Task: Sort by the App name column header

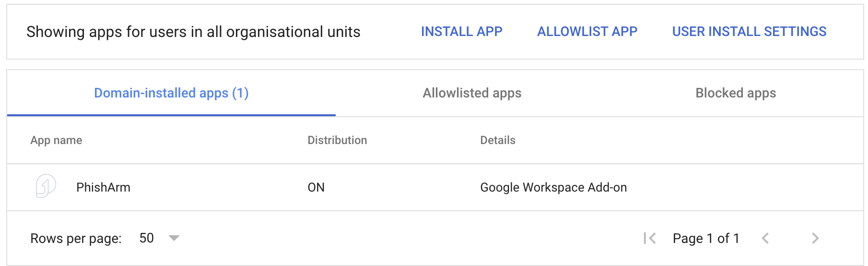Action: (56, 140)
